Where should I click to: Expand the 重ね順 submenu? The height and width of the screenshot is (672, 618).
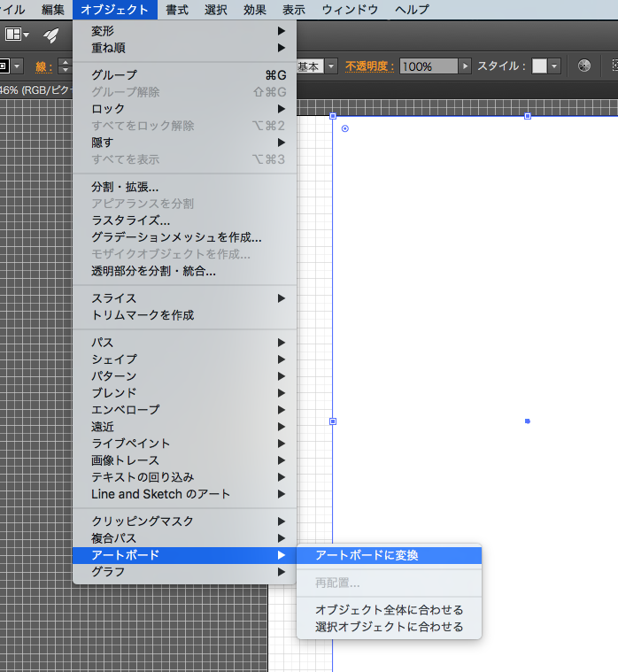[185, 48]
